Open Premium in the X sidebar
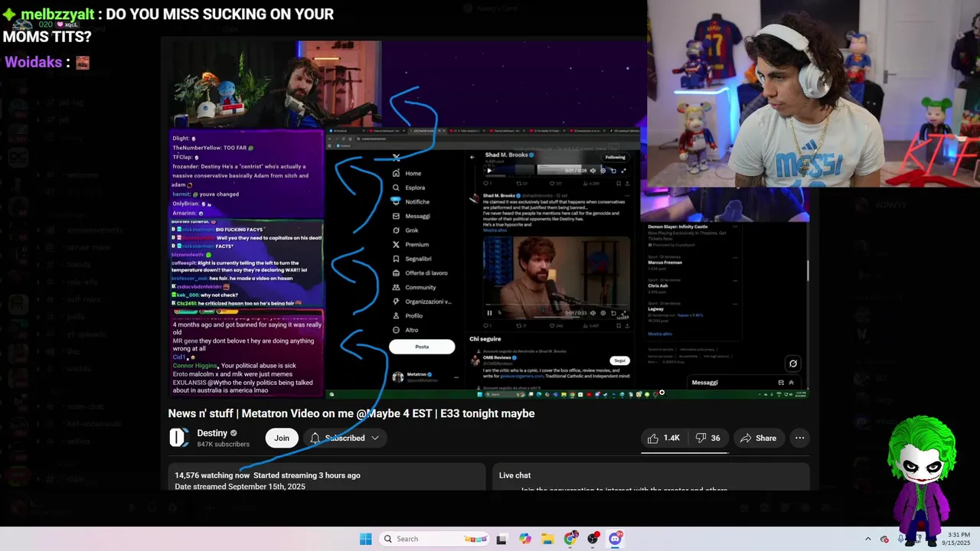The height and width of the screenshot is (551, 980). [x=410, y=244]
